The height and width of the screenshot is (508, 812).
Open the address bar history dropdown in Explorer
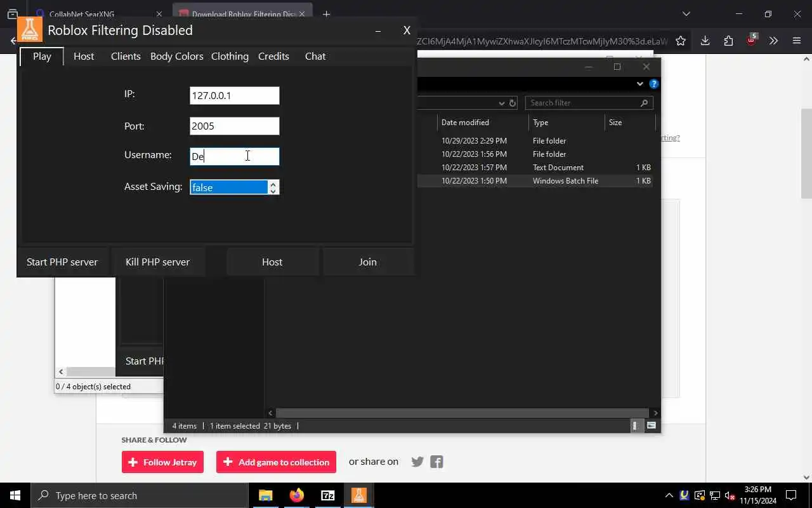coord(501,103)
